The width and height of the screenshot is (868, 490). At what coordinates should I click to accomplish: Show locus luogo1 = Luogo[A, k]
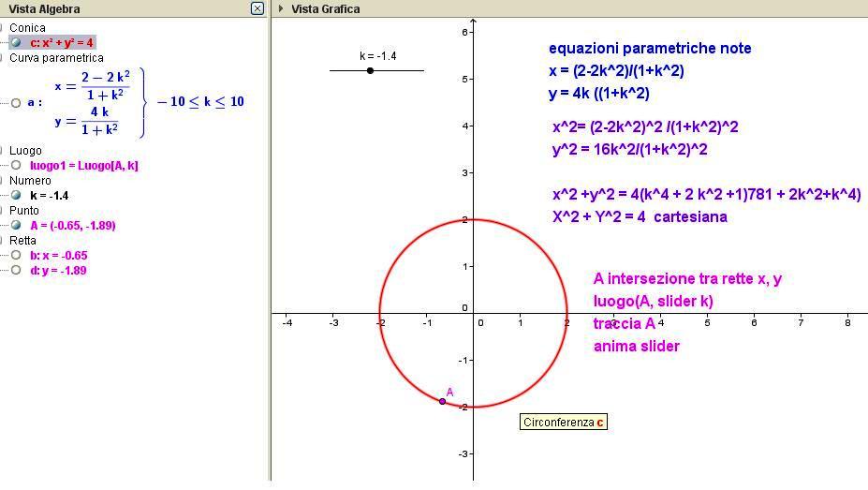click(x=16, y=165)
